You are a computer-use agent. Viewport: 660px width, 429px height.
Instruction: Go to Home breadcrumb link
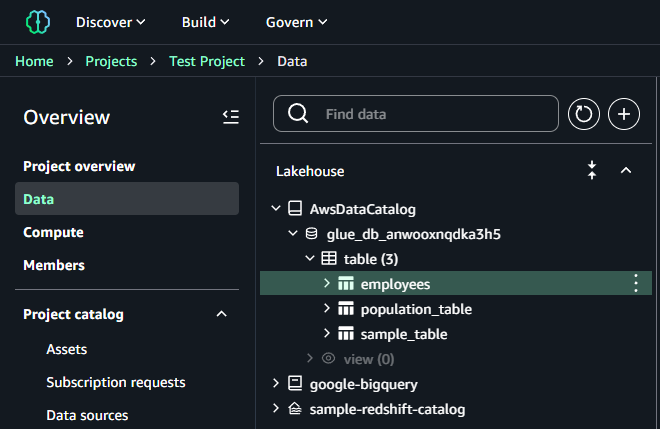click(34, 61)
